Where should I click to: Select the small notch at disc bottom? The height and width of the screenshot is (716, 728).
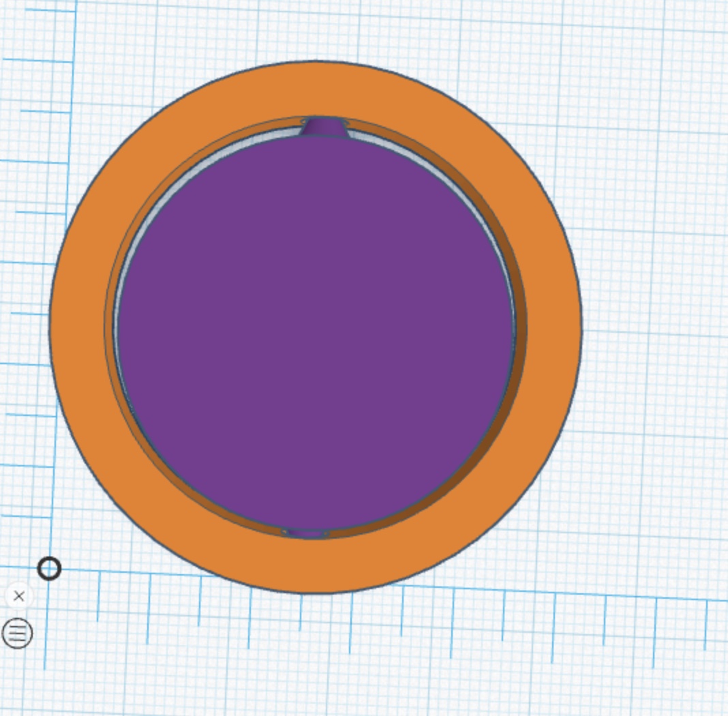point(305,533)
